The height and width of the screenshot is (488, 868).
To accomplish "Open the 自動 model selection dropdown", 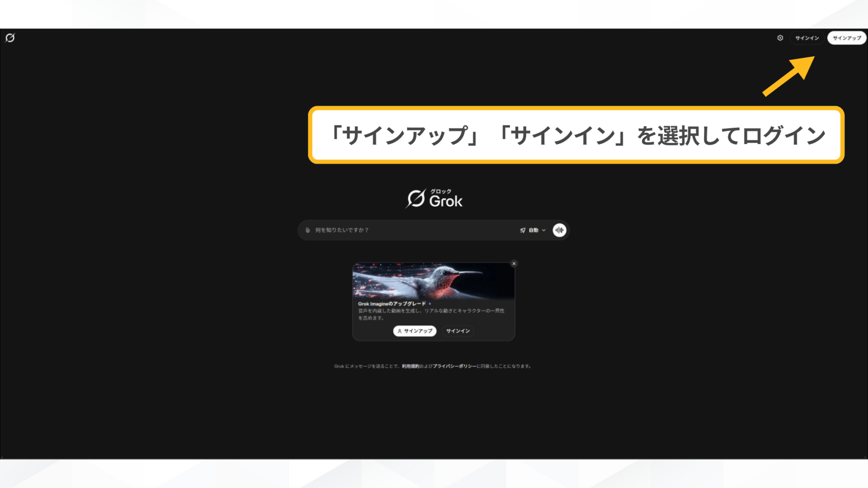I will [x=533, y=230].
